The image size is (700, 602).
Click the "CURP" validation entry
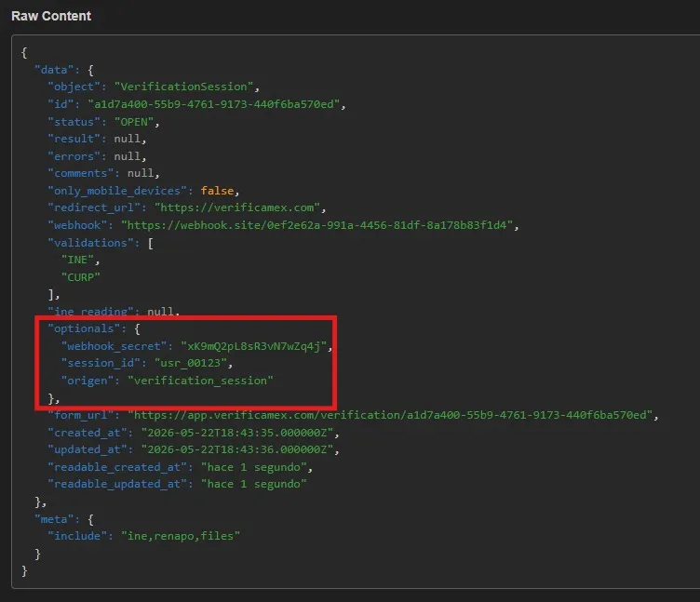pyautogui.click(x=80, y=277)
